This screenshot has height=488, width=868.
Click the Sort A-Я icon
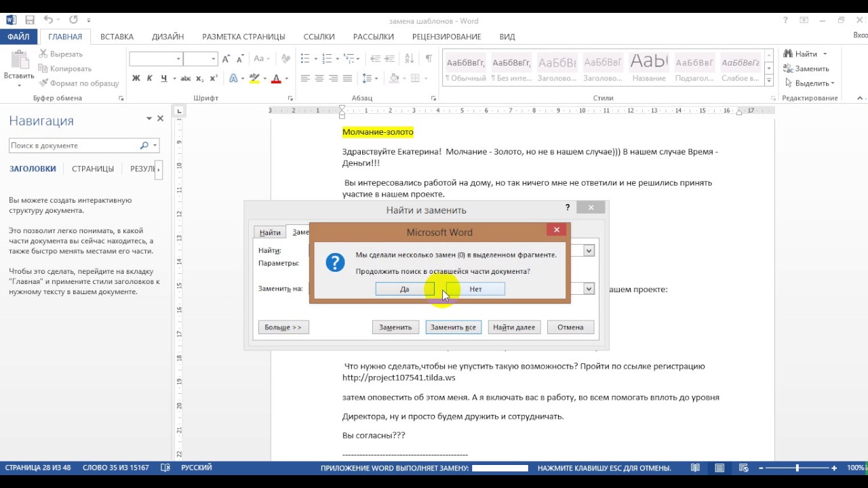(x=410, y=59)
